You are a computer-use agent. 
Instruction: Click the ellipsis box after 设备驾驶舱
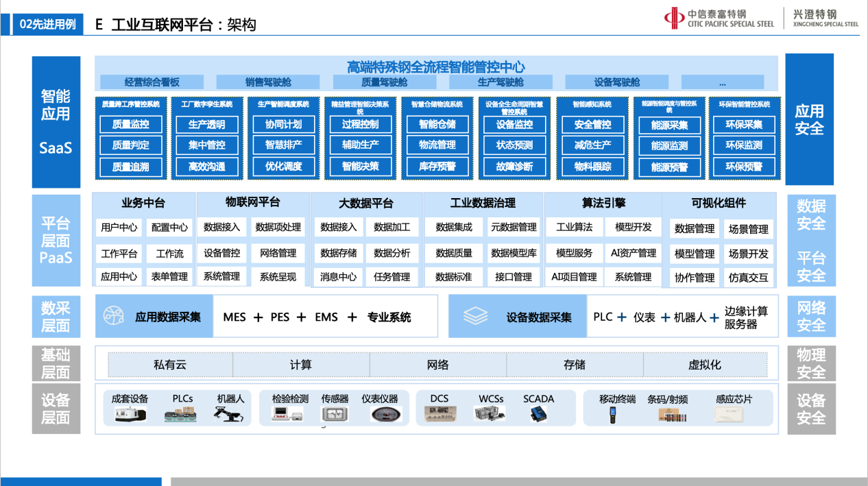pyautogui.click(x=723, y=82)
